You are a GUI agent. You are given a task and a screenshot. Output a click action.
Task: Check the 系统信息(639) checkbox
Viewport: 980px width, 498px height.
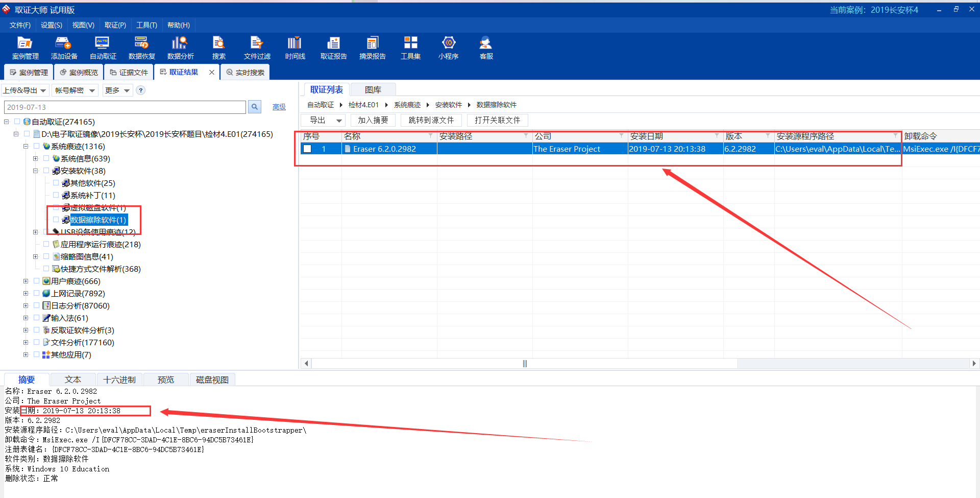click(46, 158)
